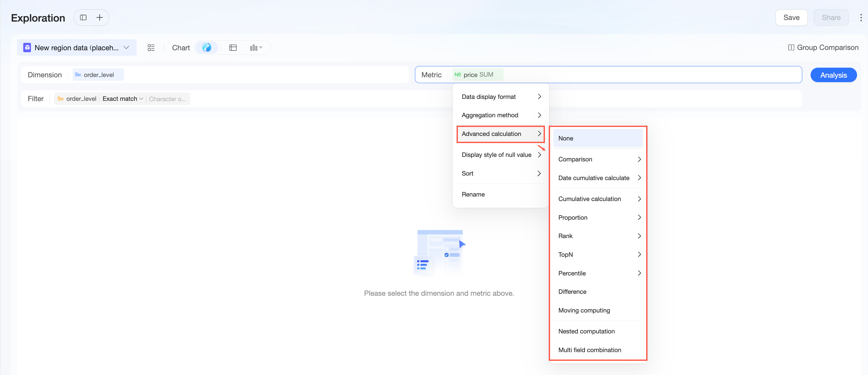Choose Difference calculation
Screen dimensions: 868x375
(x=598, y=292)
